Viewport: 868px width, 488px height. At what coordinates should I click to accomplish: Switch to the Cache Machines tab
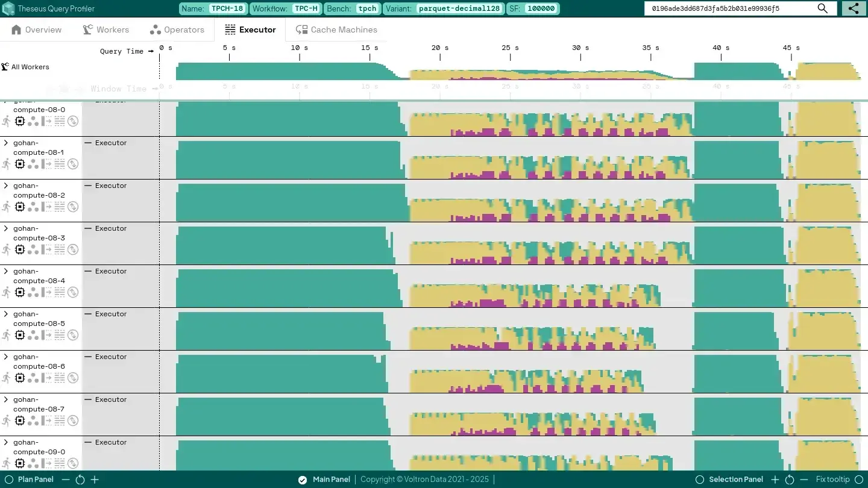pyautogui.click(x=336, y=30)
